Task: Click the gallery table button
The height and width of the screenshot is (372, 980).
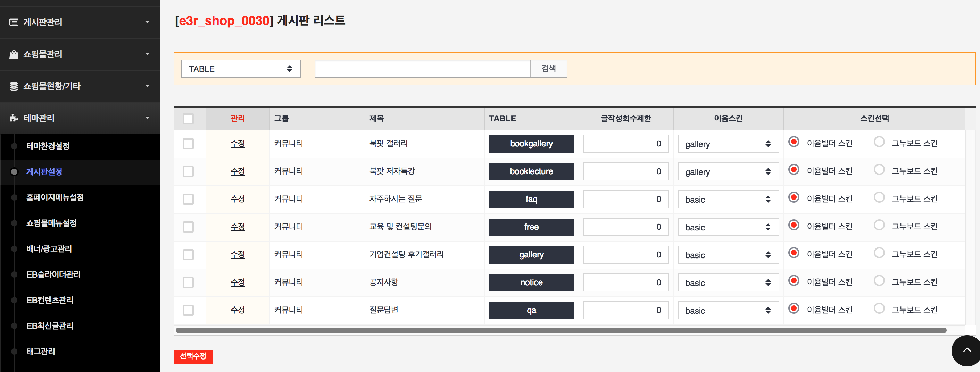Action: [x=531, y=255]
